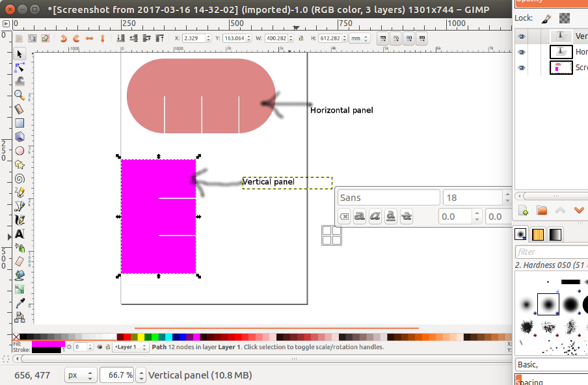Click the Sans font name field
This screenshot has height=385, width=588.
[388, 198]
